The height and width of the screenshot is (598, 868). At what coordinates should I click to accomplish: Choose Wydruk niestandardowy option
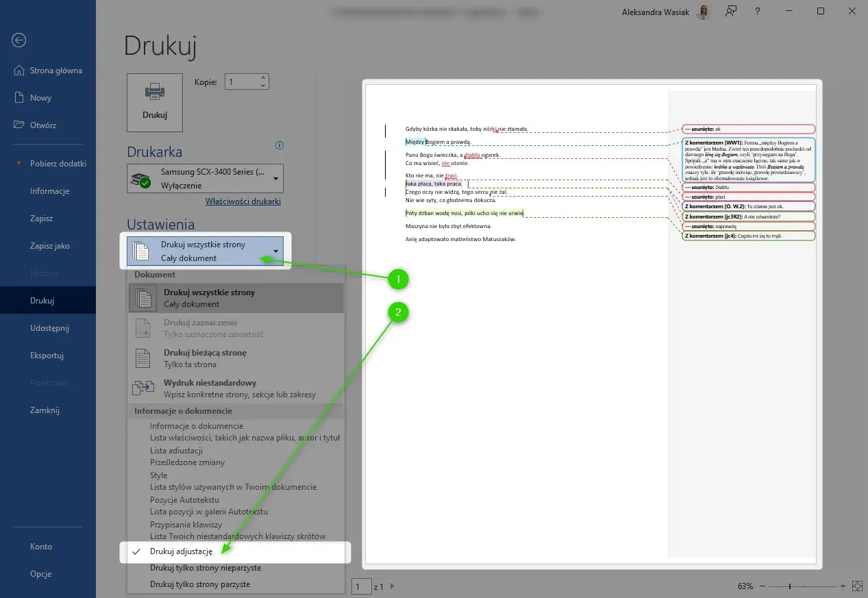236,388
